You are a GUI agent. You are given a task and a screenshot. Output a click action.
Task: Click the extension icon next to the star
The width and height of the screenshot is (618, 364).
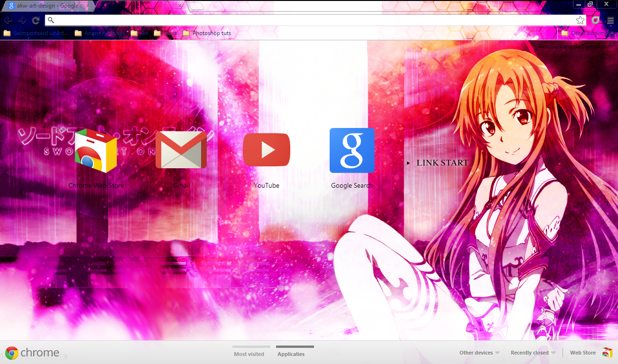tap(596, 20)
